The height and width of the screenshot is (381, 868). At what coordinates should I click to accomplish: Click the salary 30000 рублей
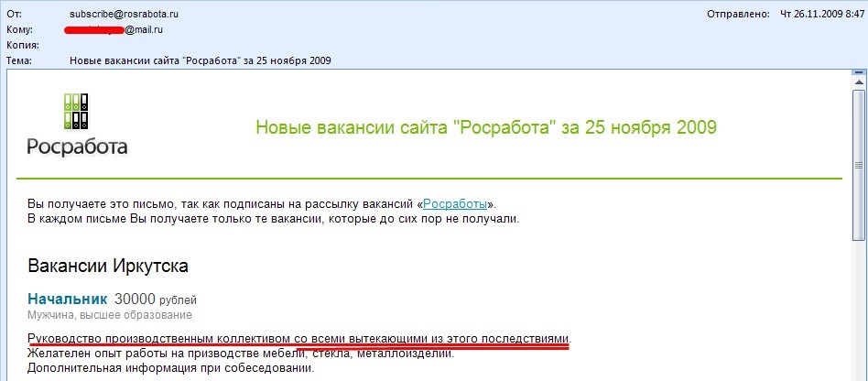point(156,299)
